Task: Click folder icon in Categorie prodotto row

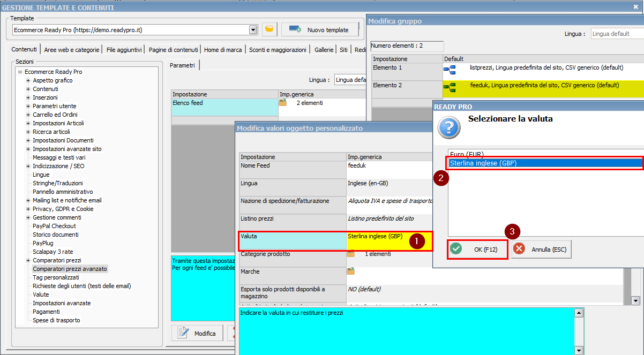Action: click(x=351, y=254)
